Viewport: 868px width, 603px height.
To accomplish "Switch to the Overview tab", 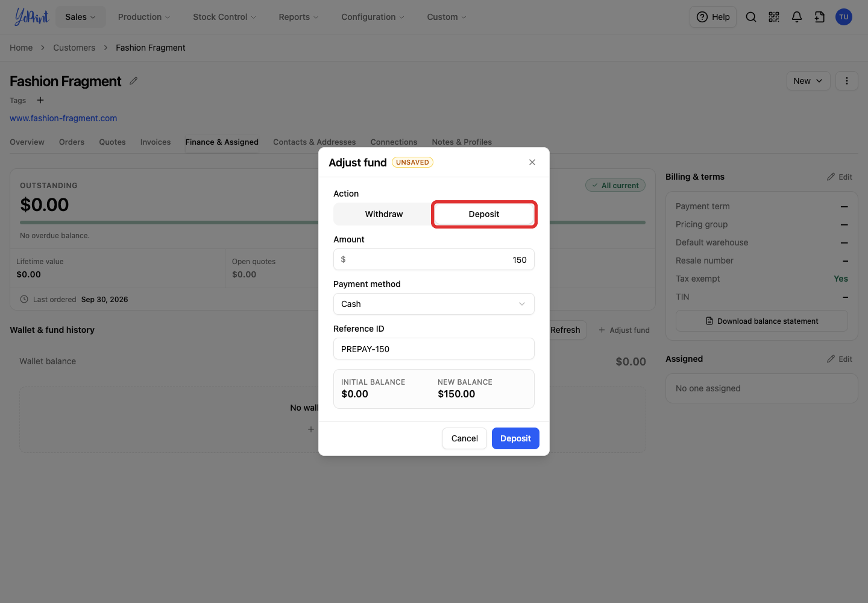I will tap(27, 142).
